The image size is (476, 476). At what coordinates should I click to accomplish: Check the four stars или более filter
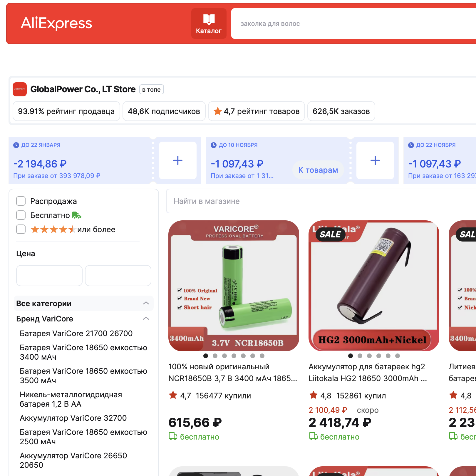click(21, 229)
